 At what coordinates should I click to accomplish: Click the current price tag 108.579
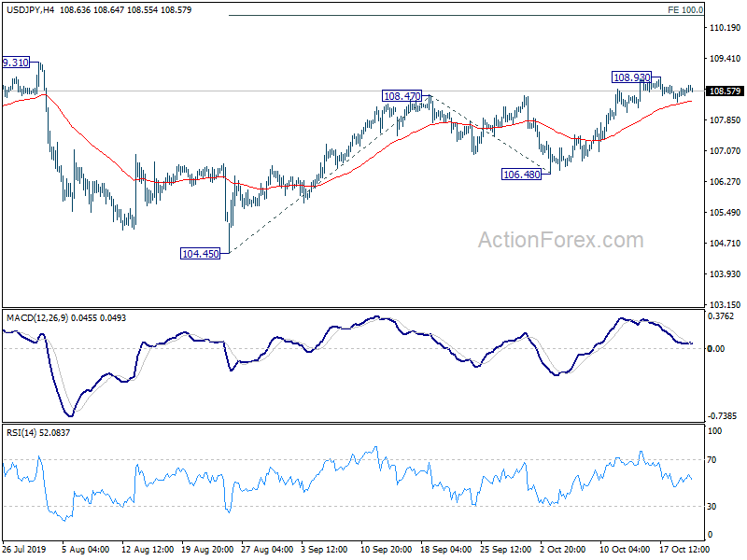point(725,91)
